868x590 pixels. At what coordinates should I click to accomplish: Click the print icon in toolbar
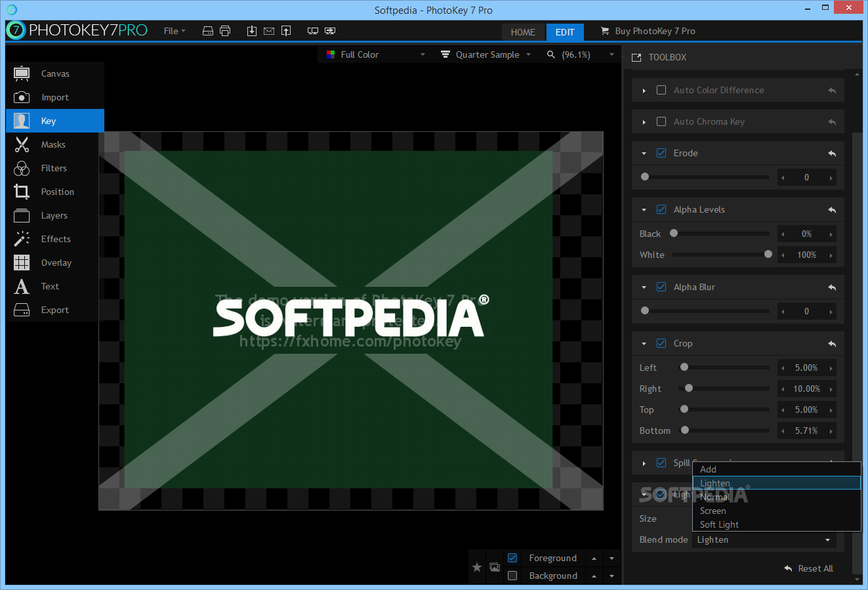pyautogui.click(x=225, y=31)
